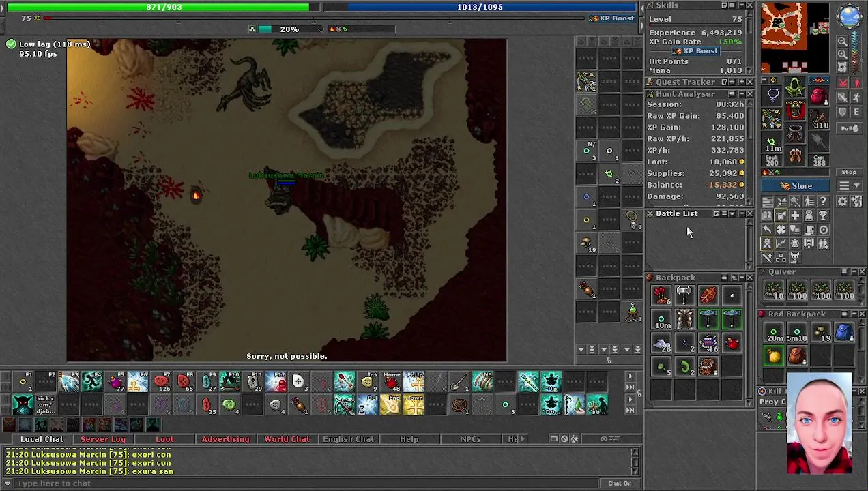Viewport: 868px width, 491px height.
Task: Open the NPCs chat tab
Action: coord(470,439)
